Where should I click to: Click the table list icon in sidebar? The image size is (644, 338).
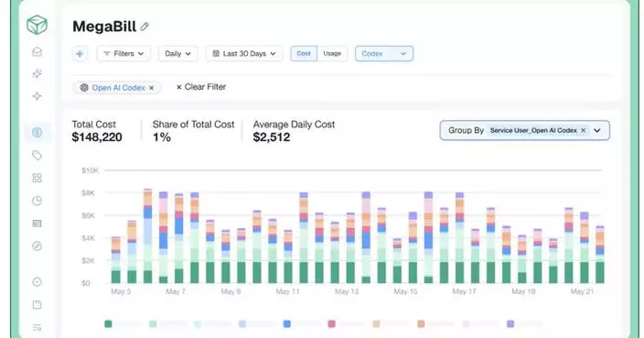click(37, 224)
